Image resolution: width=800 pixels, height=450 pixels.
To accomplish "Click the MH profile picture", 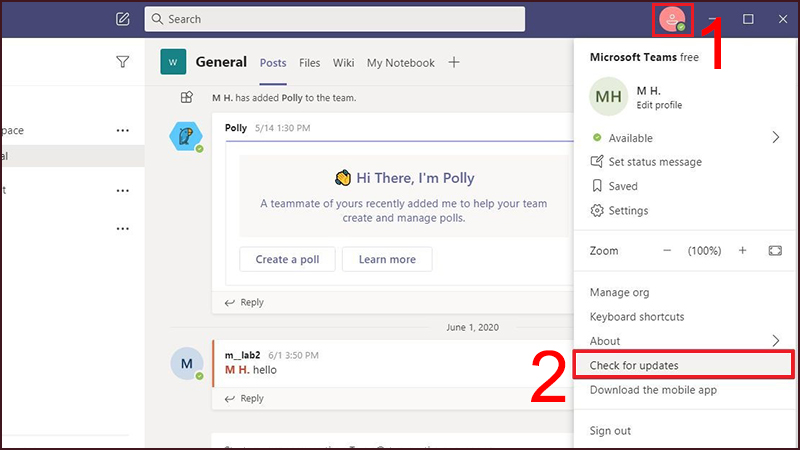I will pos(608,96).
